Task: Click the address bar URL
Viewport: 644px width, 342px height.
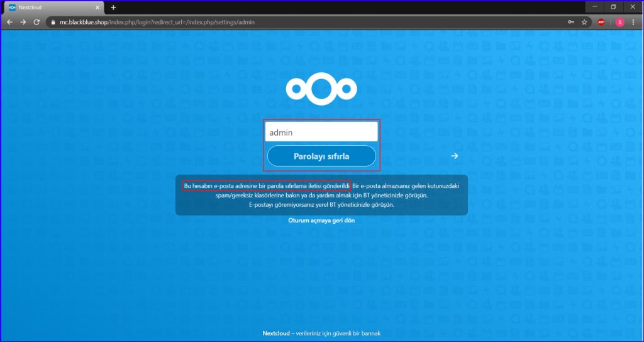Action: 157,22
